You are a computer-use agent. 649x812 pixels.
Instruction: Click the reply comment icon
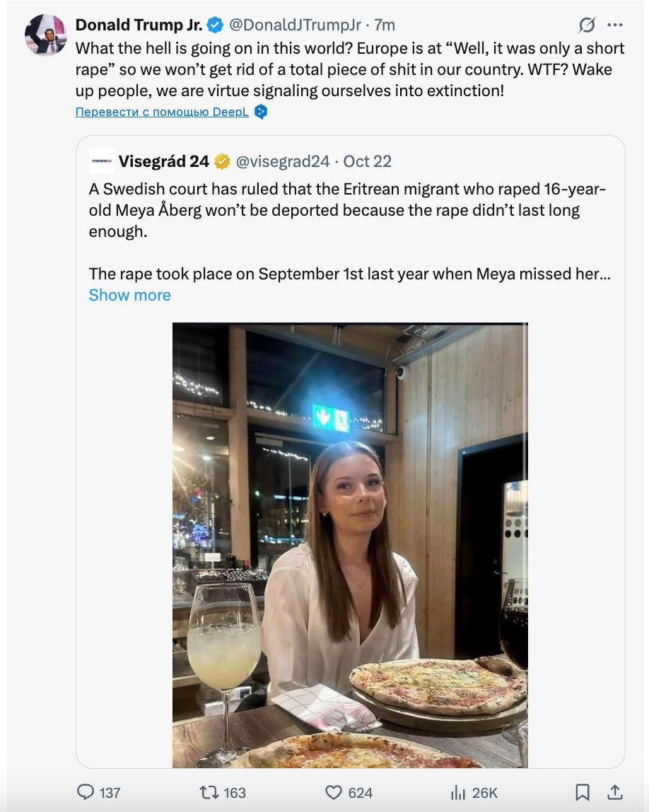(x=86, y=792)
